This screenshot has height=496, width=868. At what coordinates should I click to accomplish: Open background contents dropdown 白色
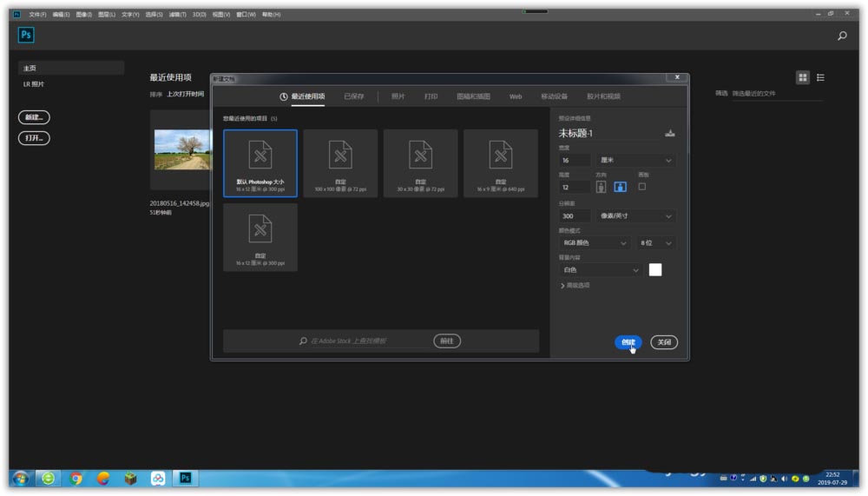[x=601, y=270]
